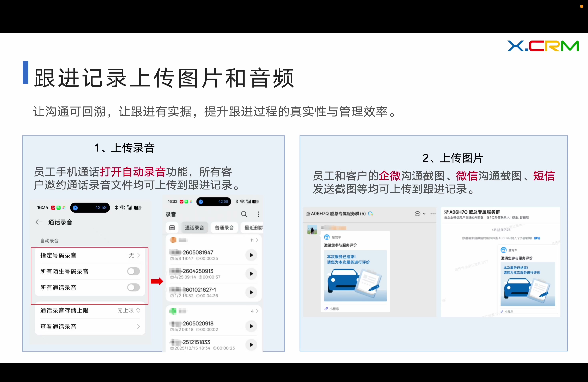
Task: Expand contact group with 4 recordings
Action: [254, 311]
